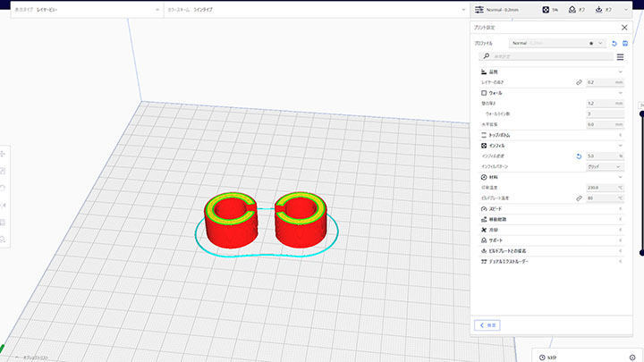
Task: Click the Support (サポート) section icon
Action: pyautogui.click(x=484, y=240)
